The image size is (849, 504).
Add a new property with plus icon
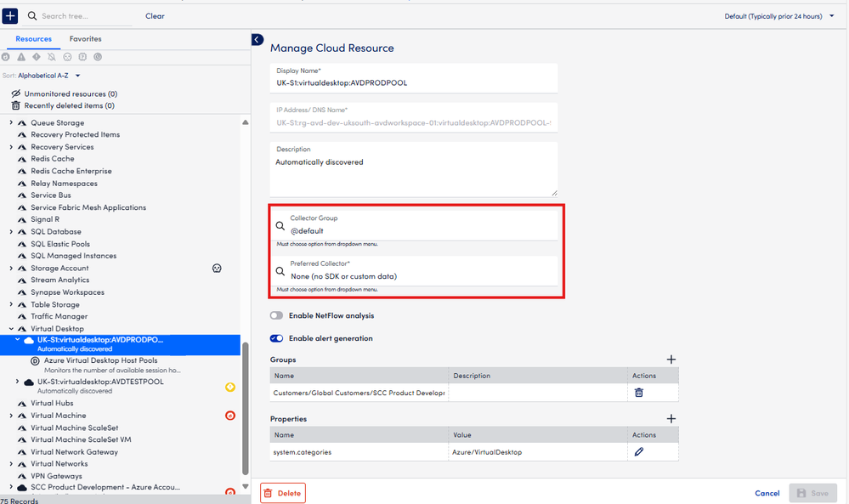click(671, 419)
